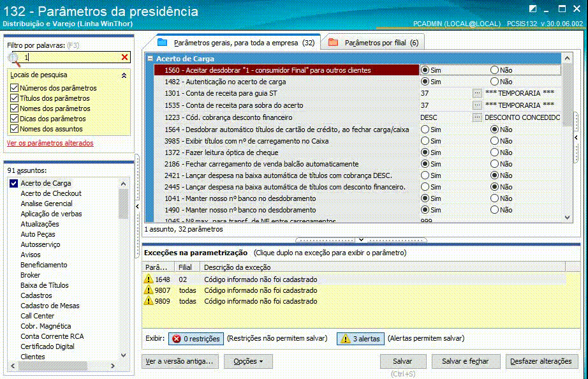This screenshot has width=588, height=379.
Task: Select Certificado Digital subject
Action: pyautogui.click(x=47, y=346)
